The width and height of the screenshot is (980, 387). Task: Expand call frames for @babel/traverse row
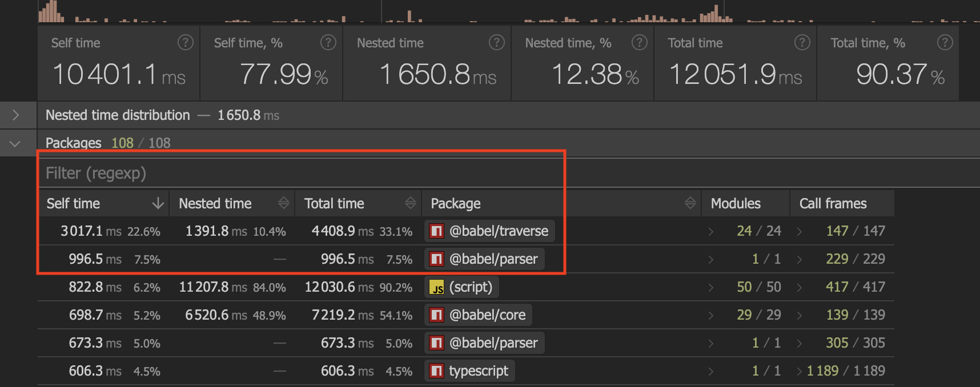click(x=800, y=231)
